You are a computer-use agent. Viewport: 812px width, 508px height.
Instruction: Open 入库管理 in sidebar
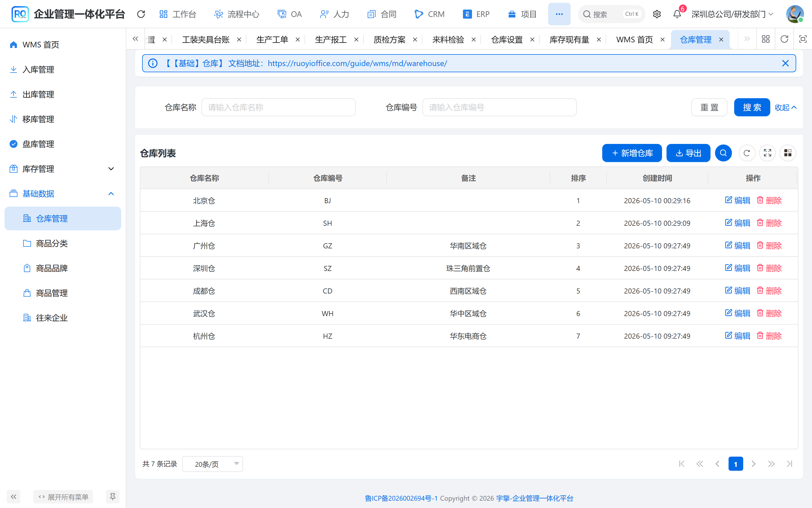coord(63,69)
